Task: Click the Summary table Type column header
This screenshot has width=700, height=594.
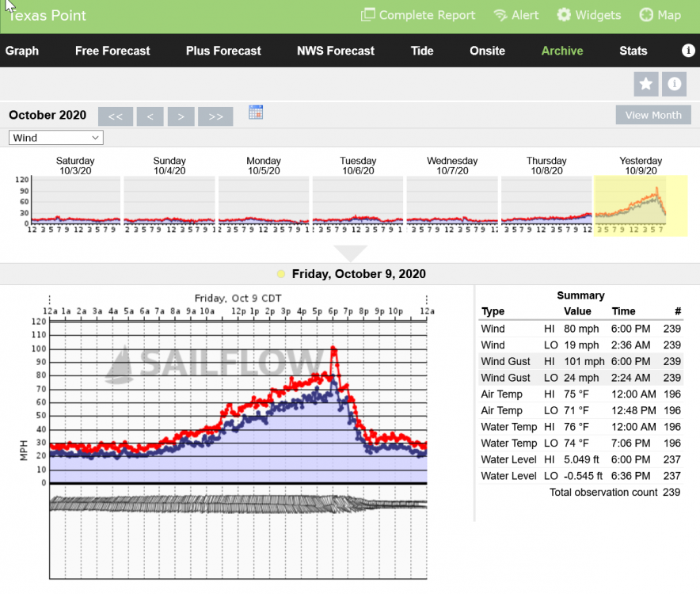Action: [493, 311]
